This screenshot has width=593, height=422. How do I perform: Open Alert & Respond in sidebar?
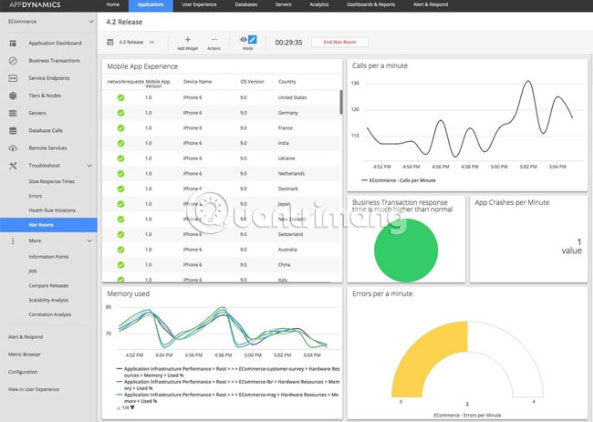[25, 337]
